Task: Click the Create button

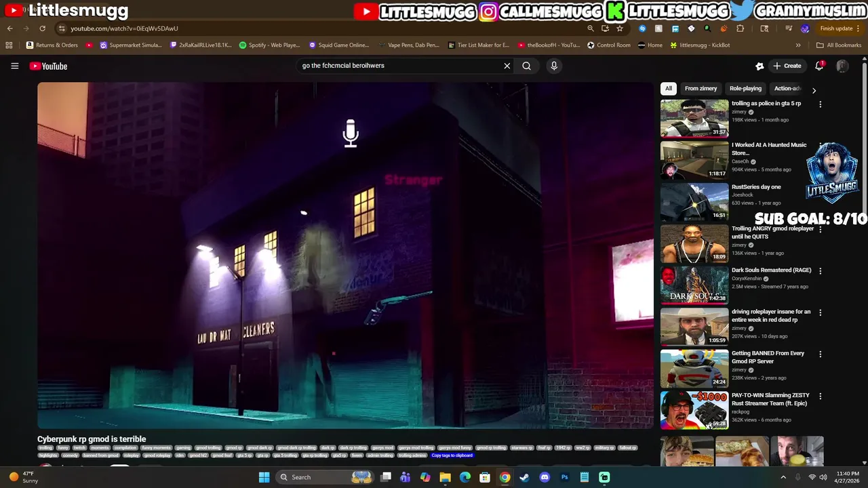Action: click(787, 66)
